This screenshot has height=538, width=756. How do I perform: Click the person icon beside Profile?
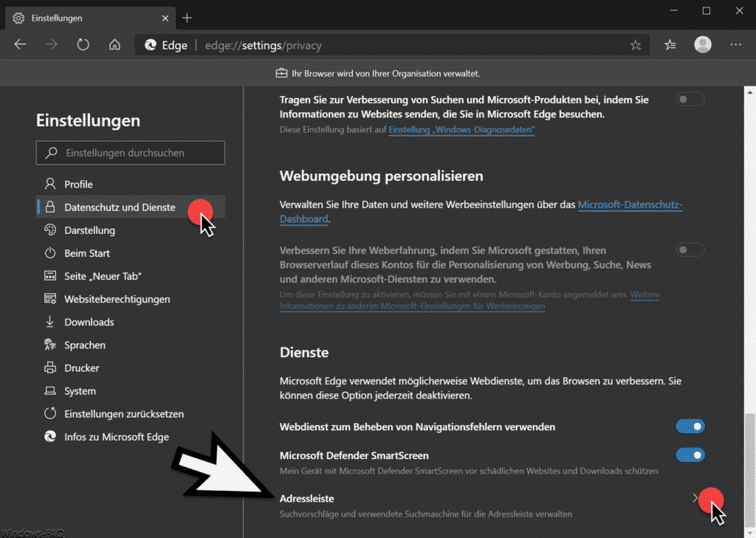(x=50, y=184)
